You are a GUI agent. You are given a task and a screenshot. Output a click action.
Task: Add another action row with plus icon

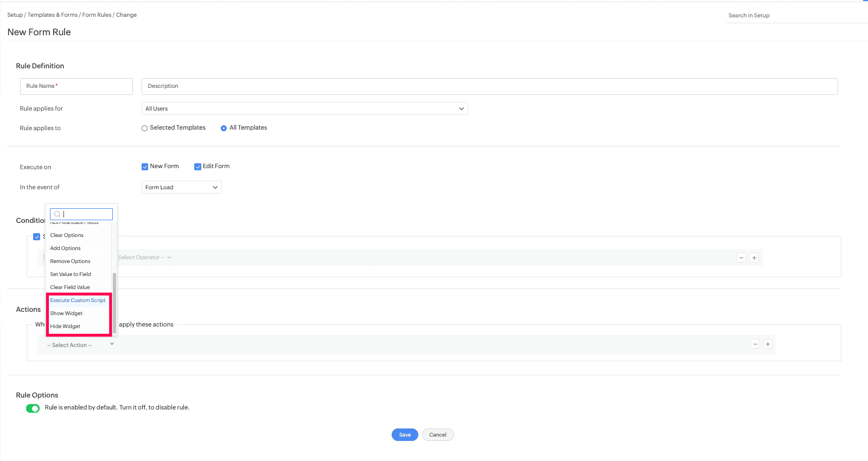click(768, 344)
